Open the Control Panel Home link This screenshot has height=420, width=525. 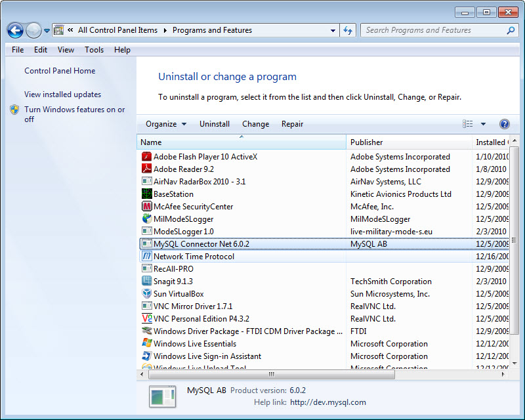pyautogui.click(x=60, y=71)
